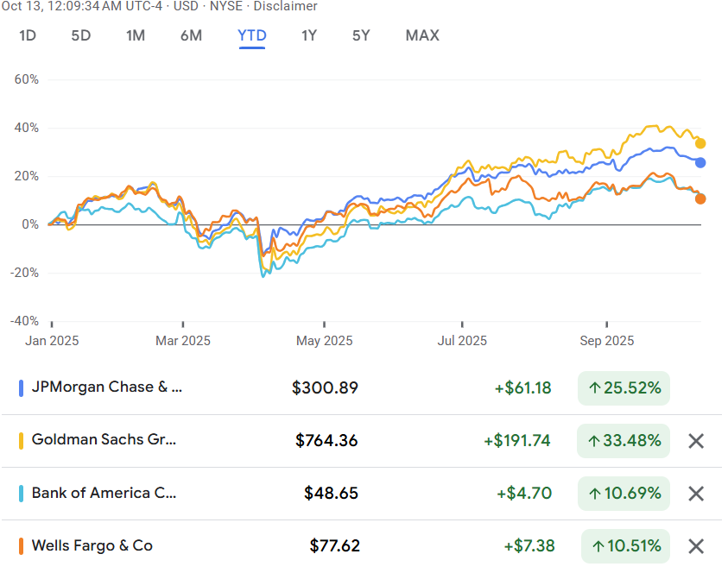Viewport: 728px width, 573px height.
Task: Switch chart to 6M range
Action: [x=191, y=35]
